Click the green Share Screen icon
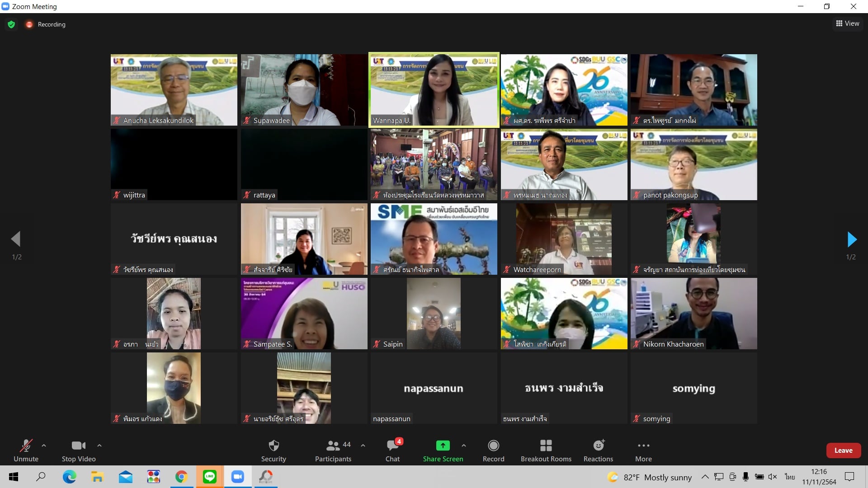The image size is (868, 488). click(x=443, y=446)
